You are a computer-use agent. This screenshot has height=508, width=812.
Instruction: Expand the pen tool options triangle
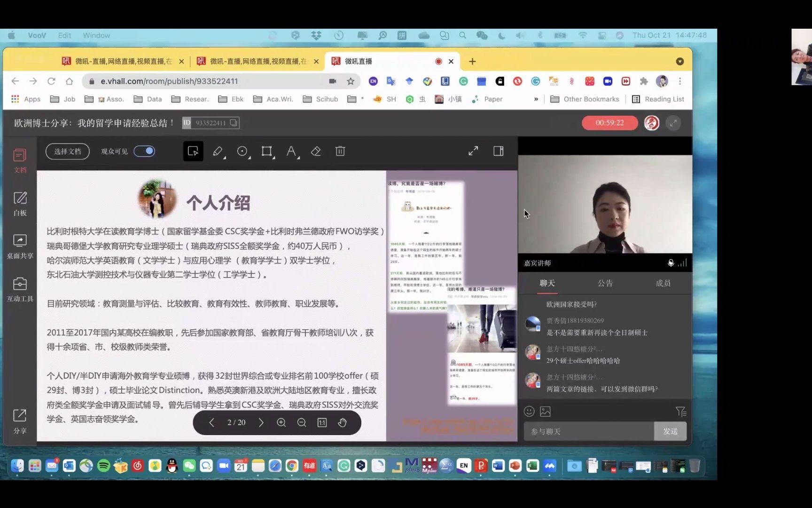click(225, 157)
